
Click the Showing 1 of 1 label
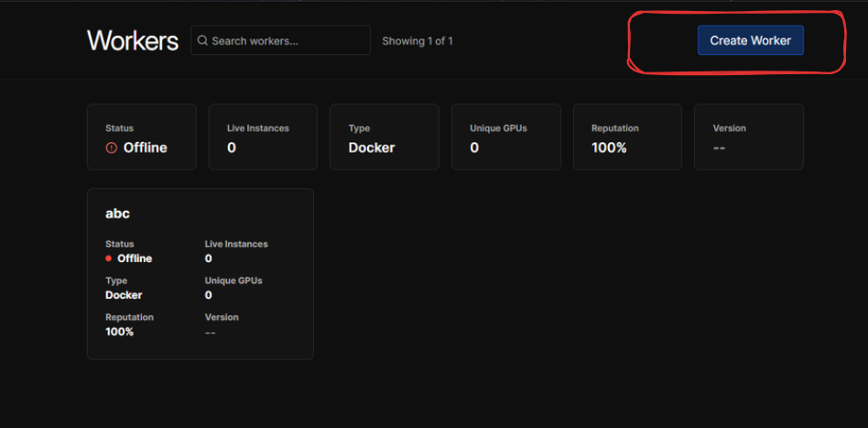point(418,41)
